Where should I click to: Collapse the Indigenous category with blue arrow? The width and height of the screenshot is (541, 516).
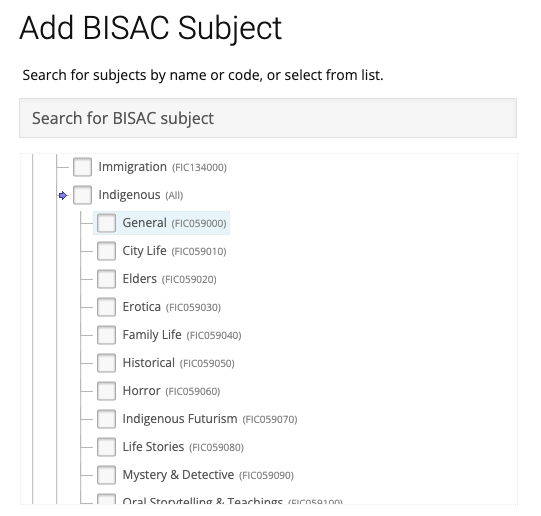pyautogui.click(x=63, y=196)
